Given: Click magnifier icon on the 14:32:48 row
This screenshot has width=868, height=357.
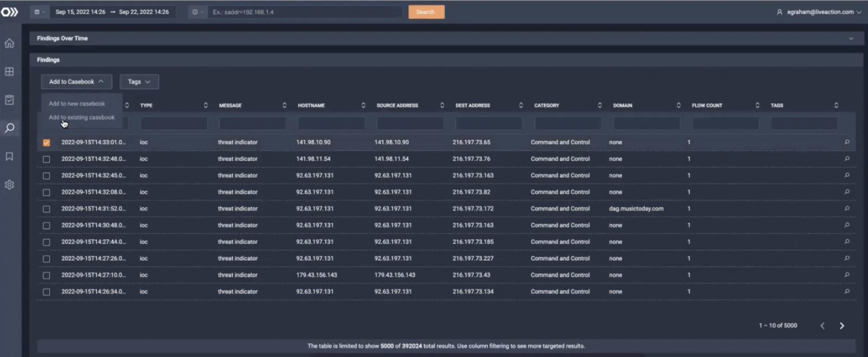Looking at the screenshot, I should 847,159.
